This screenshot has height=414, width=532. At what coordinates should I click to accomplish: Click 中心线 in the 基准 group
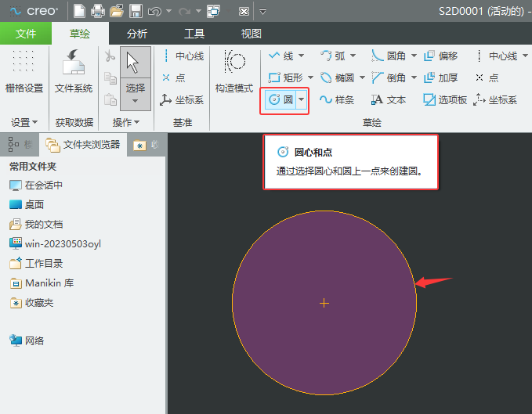[x=183, y=56]
